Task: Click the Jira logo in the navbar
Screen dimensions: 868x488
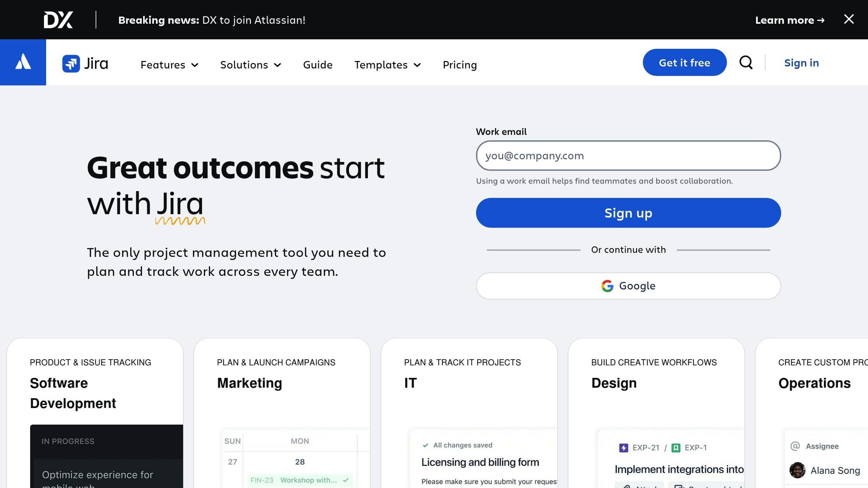Action: (85, 64)
